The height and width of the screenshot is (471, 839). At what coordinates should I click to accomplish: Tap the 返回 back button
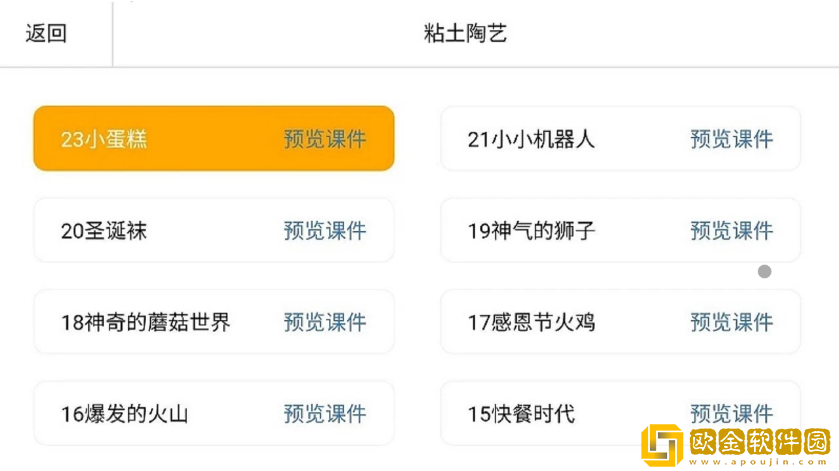click(x=46, y=33)
